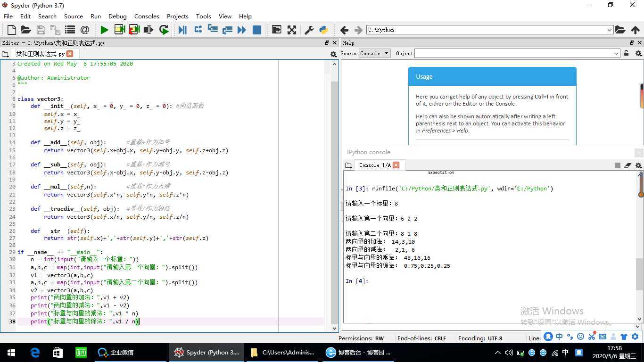This screenshot has width=644, height=362.
Task: Close the 类和正则表达式.py editor tab
Action: 70,54
